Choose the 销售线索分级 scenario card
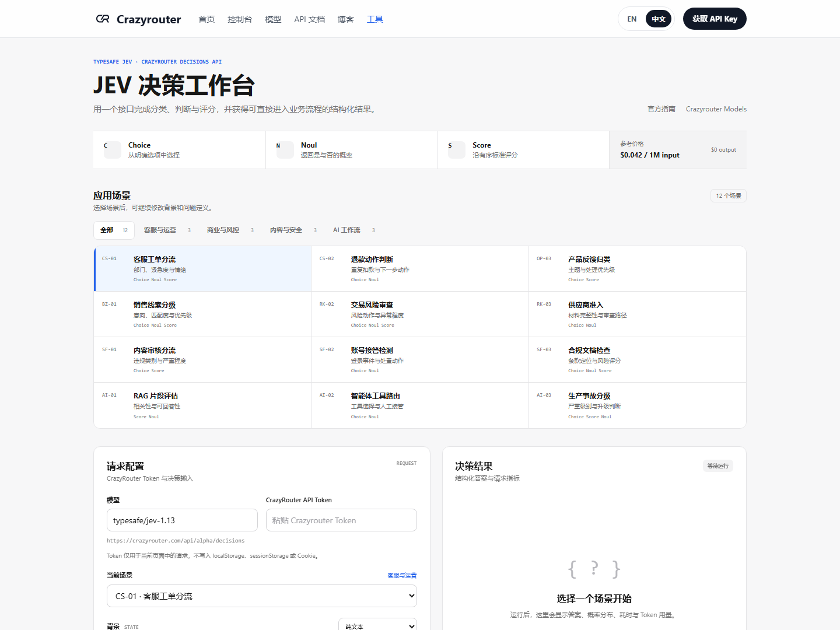 tap(202, 314)
